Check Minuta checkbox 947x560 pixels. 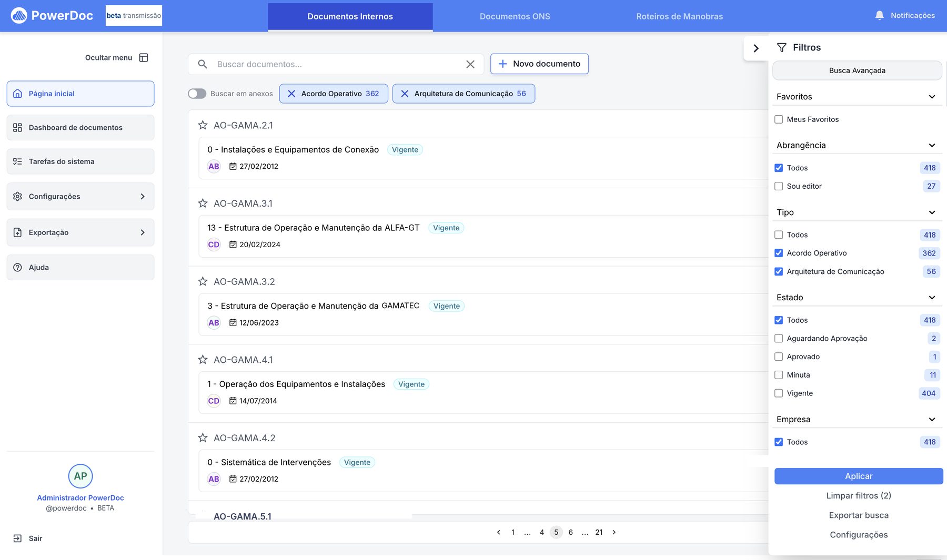[x=779, y=375]
